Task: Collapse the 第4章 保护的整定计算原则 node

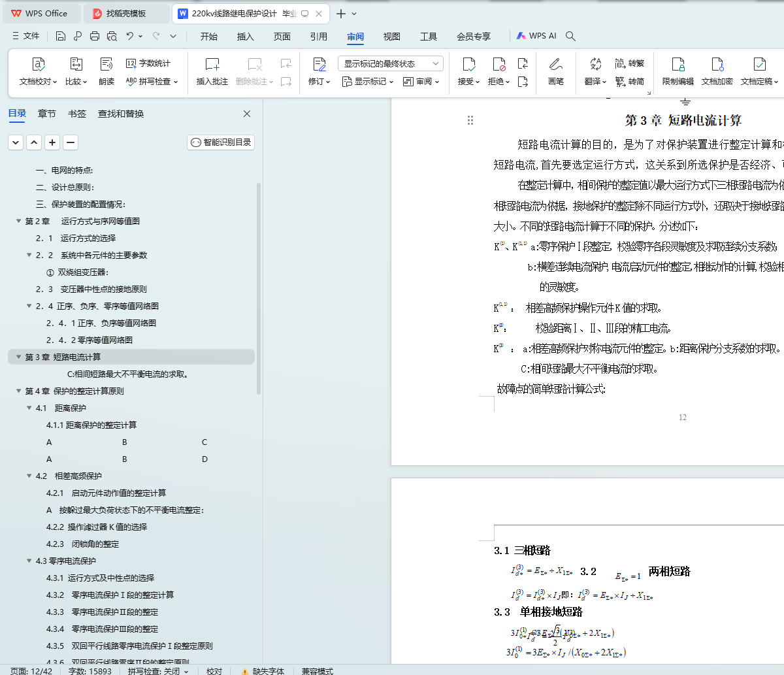Action: point(19,391)
